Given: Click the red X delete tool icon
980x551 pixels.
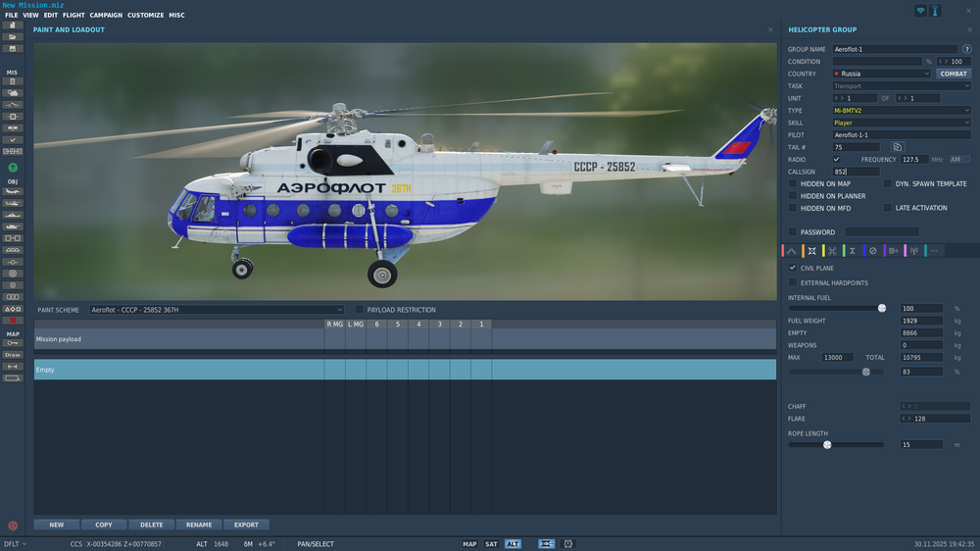Looking at the screenshot, I should [x=13, y=321].
